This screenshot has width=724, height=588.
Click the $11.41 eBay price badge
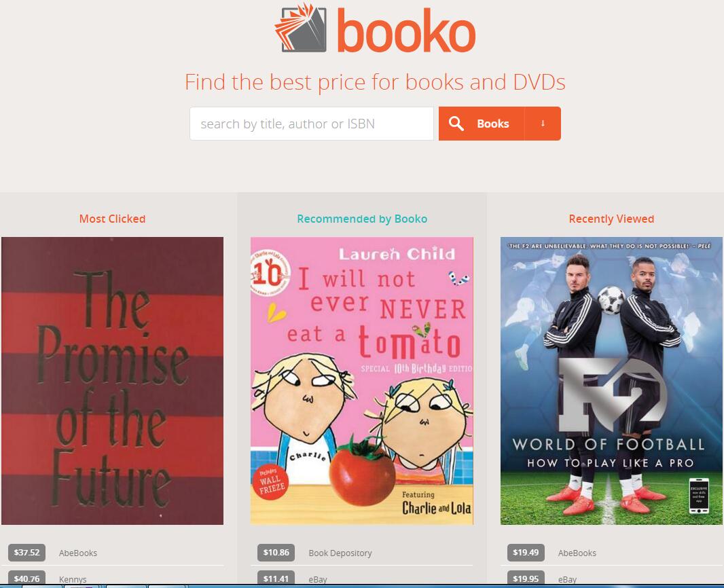[276, 578]
